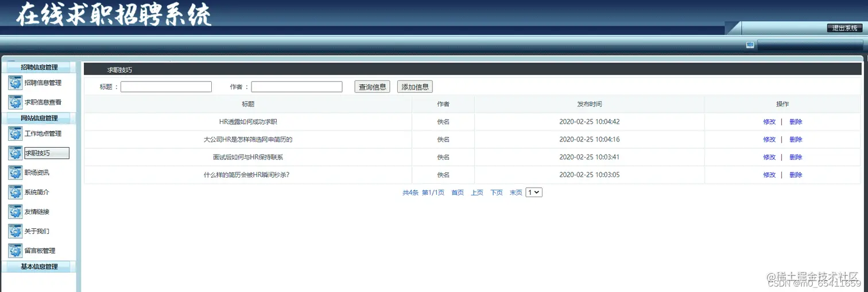This screenshot has height=292, width=868.
Task: Open 招聘信息管理 sidebar menu item
Action: tap(43, 83)
